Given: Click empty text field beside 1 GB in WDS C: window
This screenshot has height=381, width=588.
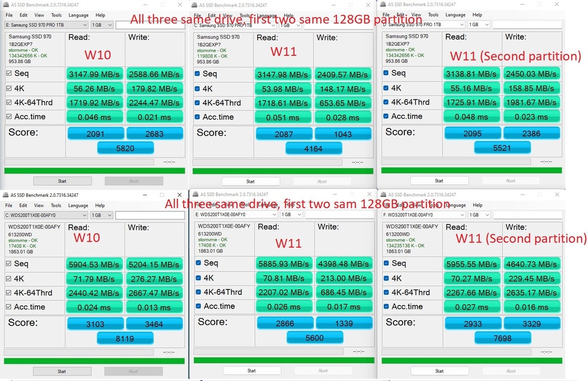Looking at the screenshot, I should (x=150, y=215).
